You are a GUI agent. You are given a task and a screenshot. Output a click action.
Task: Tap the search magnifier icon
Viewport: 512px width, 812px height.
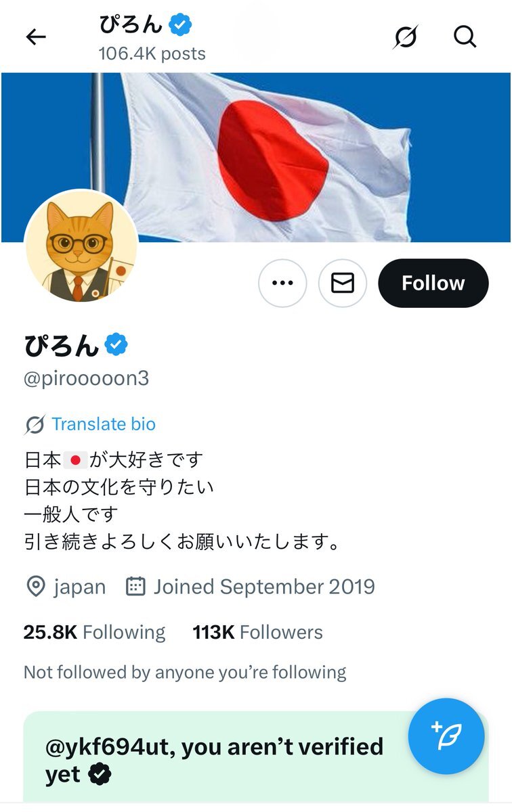click(465, 37)
